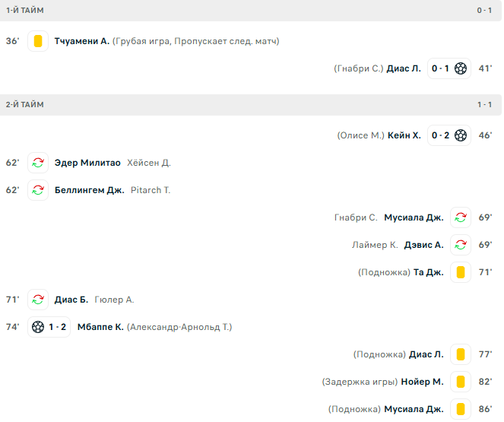Click substitution icon next to Диас Б.
The width and height of the screenshot is (504, 422).
coord(38,300)
